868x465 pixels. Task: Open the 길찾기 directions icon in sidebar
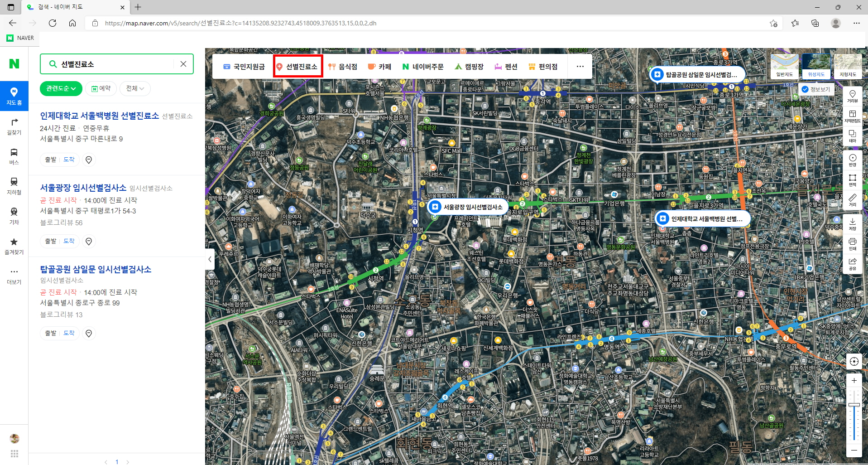pyautogui.click(x=14, y=126)
